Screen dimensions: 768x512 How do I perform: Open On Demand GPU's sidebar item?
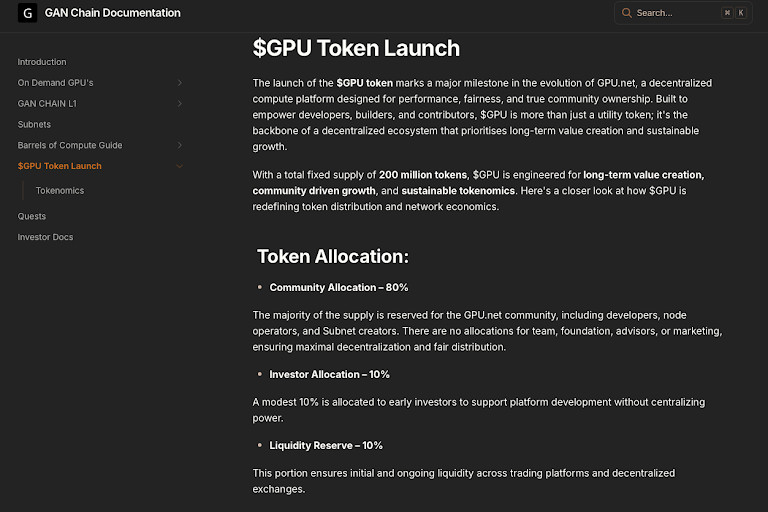[55, 83]
